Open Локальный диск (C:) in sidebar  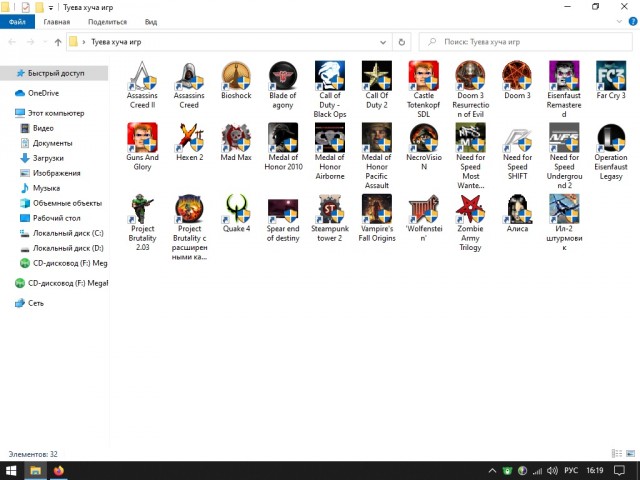pos(68,233)
